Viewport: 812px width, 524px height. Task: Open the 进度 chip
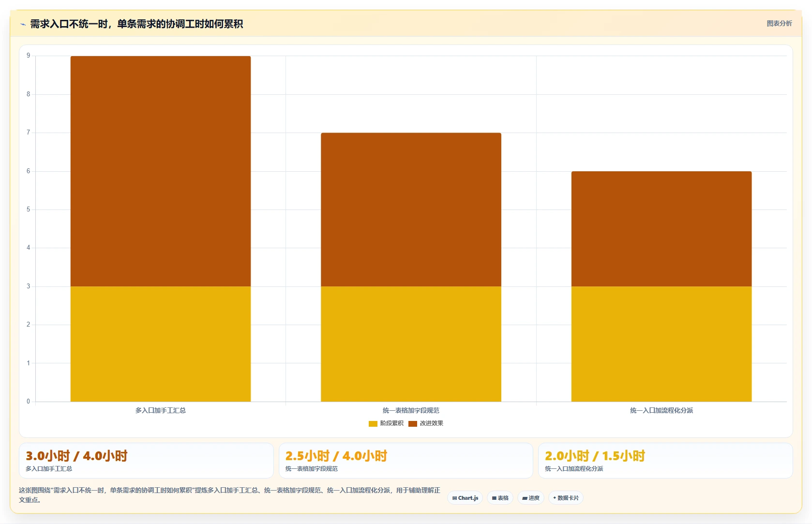(531, 498)
